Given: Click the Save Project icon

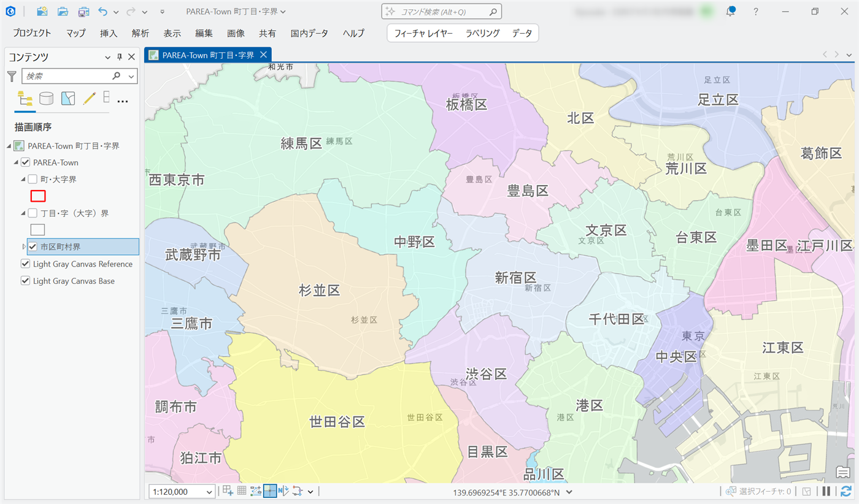Looking at the screenshot, I should [x=83, y=12].
